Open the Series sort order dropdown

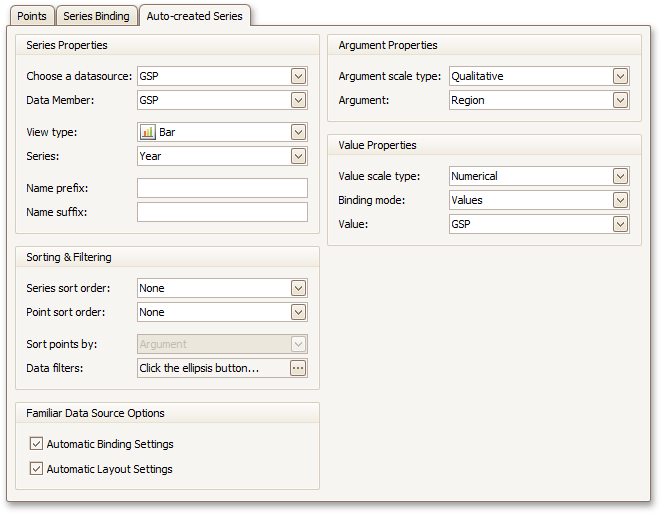coord(298,288)
